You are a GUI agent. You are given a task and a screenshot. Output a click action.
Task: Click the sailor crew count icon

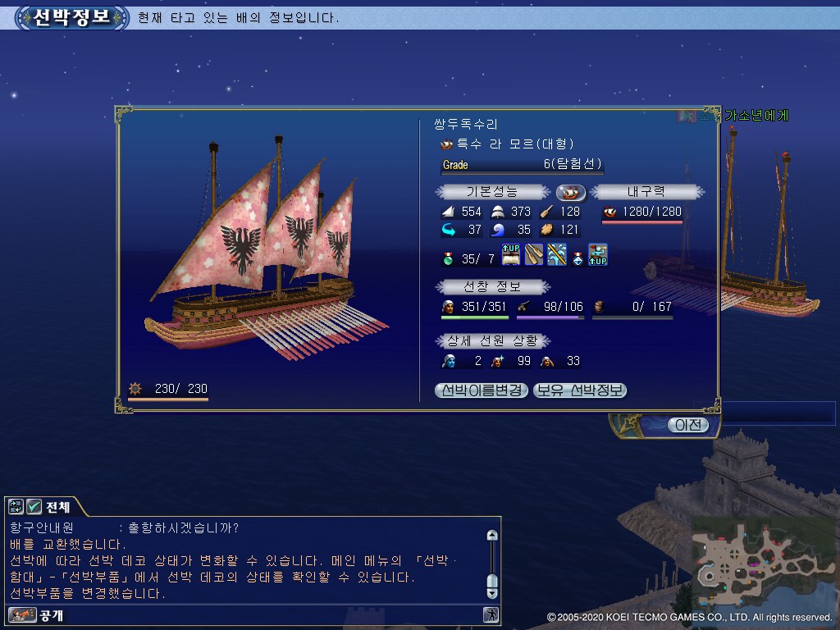click(448, 307)
